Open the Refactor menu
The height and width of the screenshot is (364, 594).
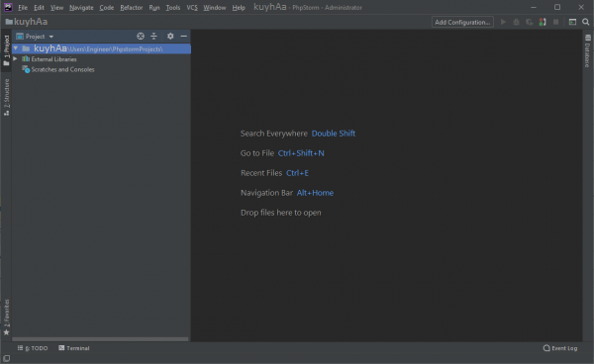[131, 8]
